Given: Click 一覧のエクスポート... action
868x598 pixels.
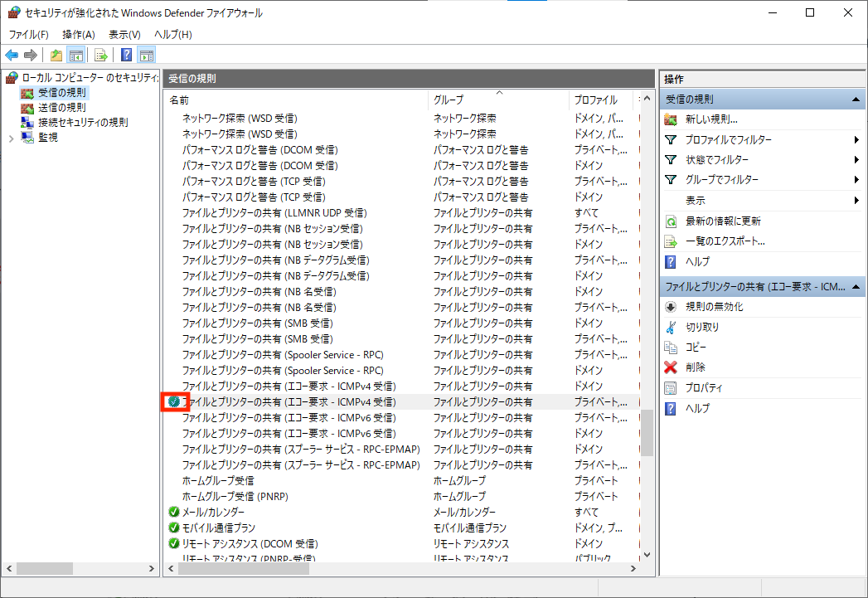Looking at the screenshot, I should (725, 241).
